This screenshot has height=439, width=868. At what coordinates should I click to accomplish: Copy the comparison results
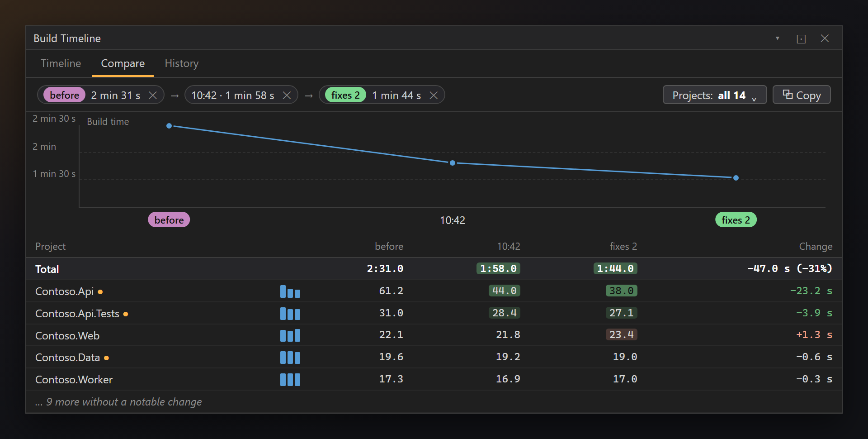pos(802,95)
